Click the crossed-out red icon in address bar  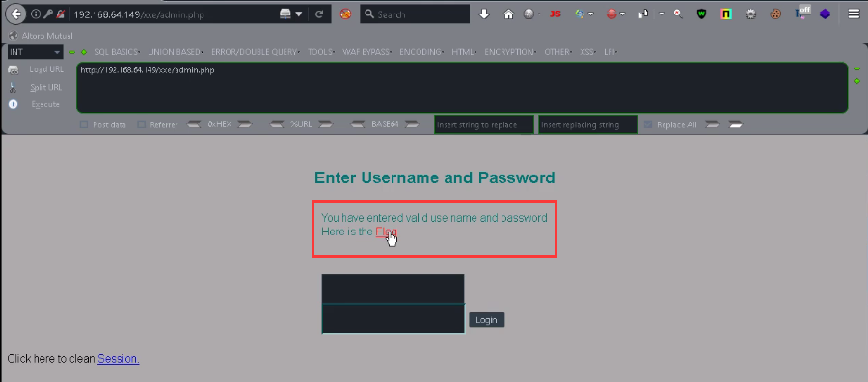pos(60,14)
